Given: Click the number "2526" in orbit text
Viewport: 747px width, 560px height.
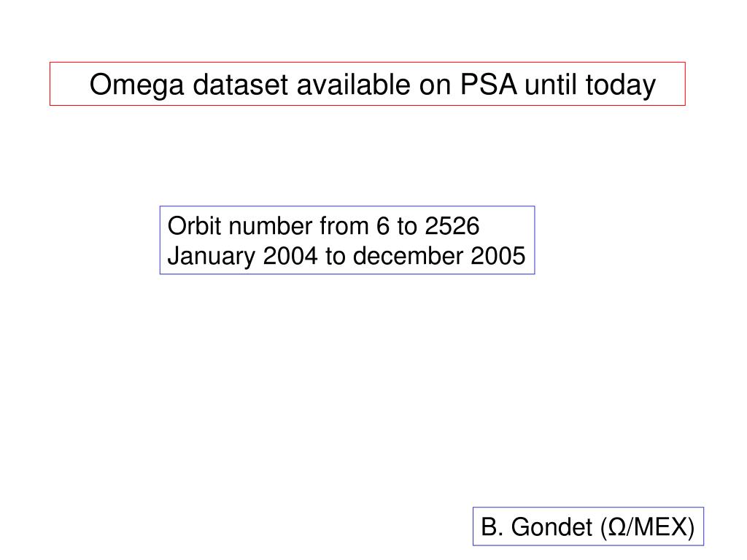Looking at the screenshot, I should pos(452,226).
